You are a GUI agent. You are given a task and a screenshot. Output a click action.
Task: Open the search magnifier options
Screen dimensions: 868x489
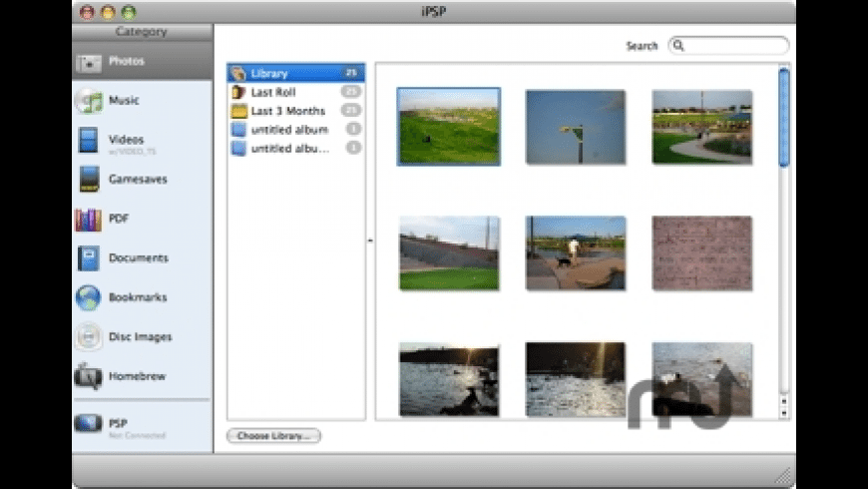click(678, 46)
